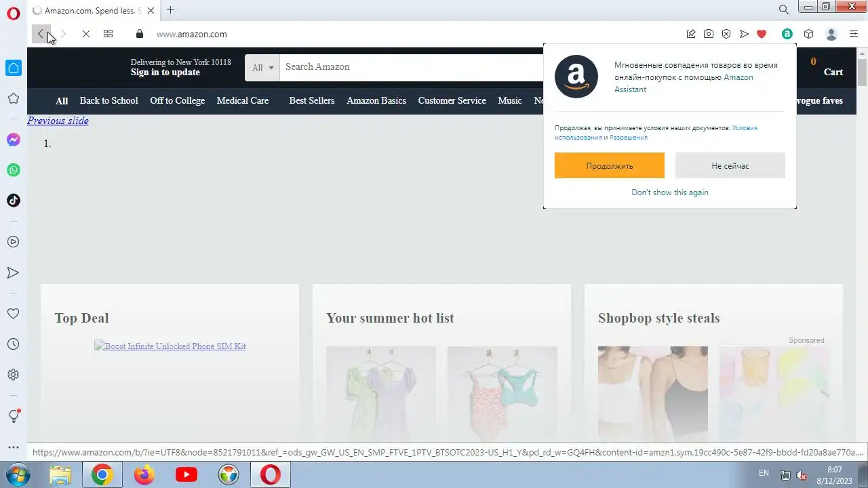Open the Opera profile avatar icon
This screenshot has width=868, height=488.
click(831, 34)
